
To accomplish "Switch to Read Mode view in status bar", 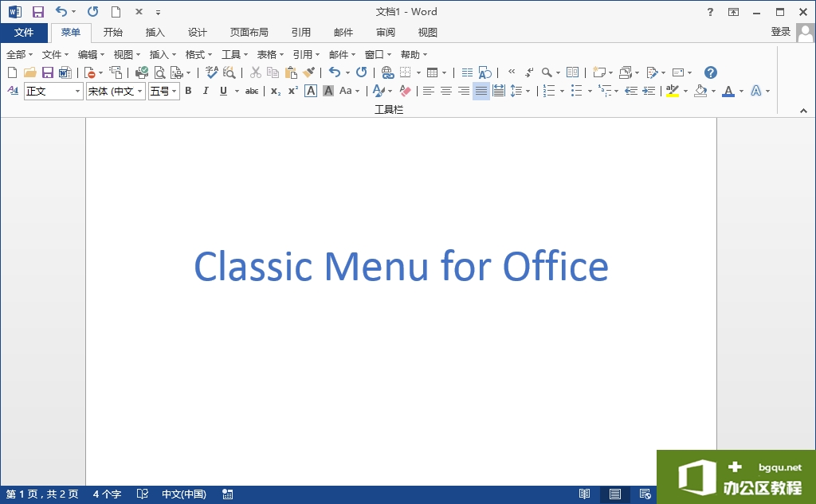I will [584, 494].
